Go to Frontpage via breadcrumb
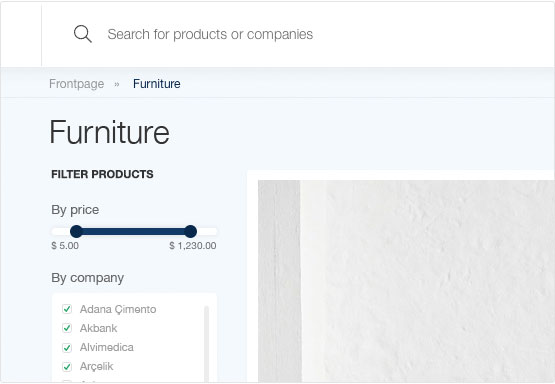The image size is (555, 384). [x=76, y=84]
